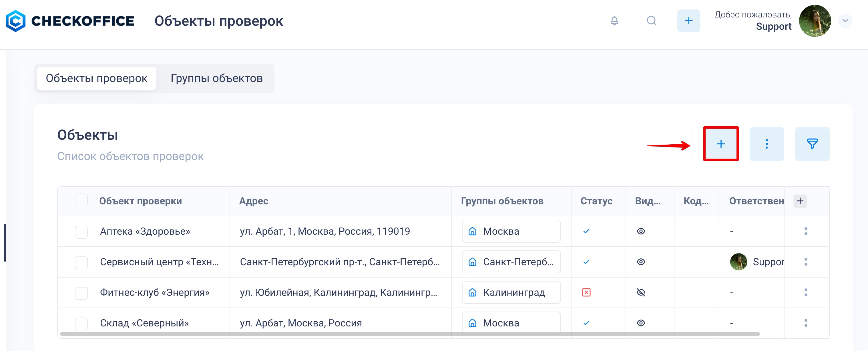Screen dimensions: 868x351
Task: Toggle visibility eye for Аптека «Здоровье»
Action: 640,231
